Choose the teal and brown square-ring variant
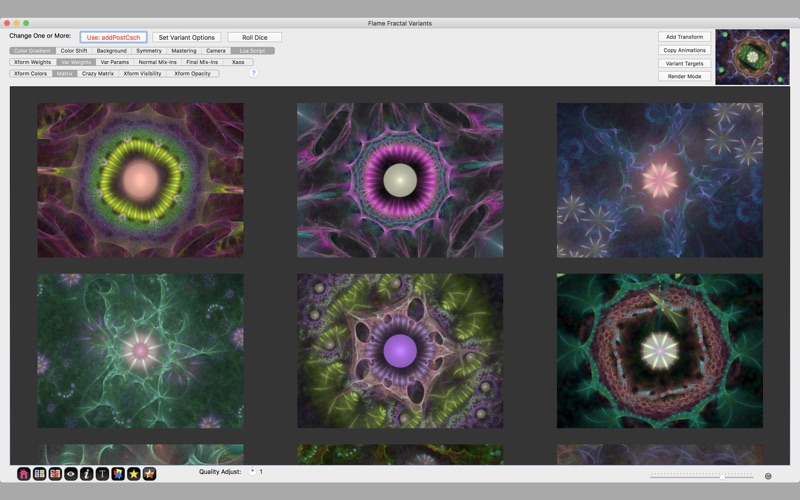The width and height of the screenshot is (800, 500). [660, 351]
